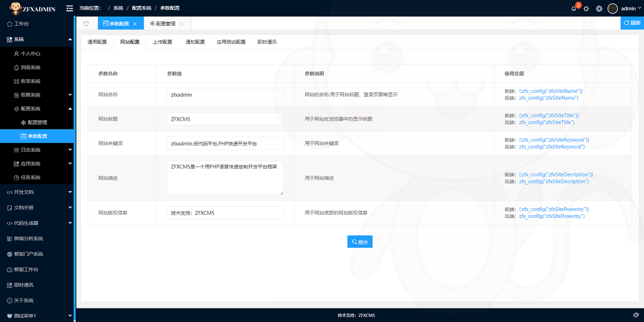Collapse the 系统 sidebar menu arrow
This screenshot has width=644, height=322.
(70, 39)
